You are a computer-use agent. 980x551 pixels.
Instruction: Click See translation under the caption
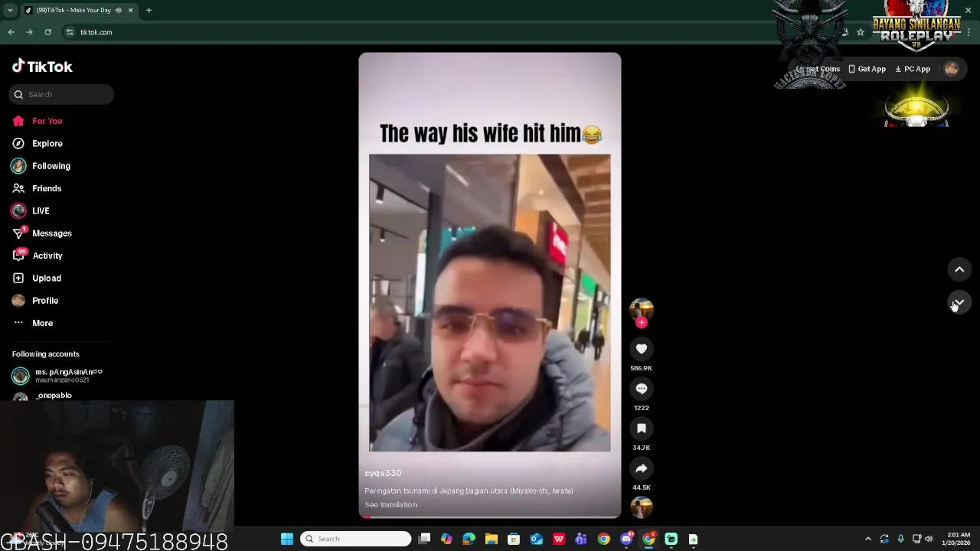coord(390,504)
